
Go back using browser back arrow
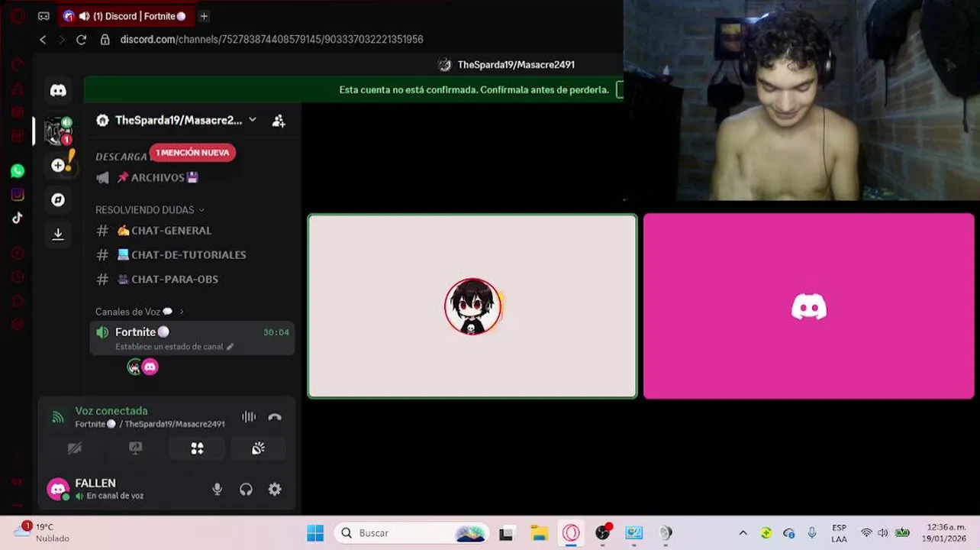click(x=43, y=40)
